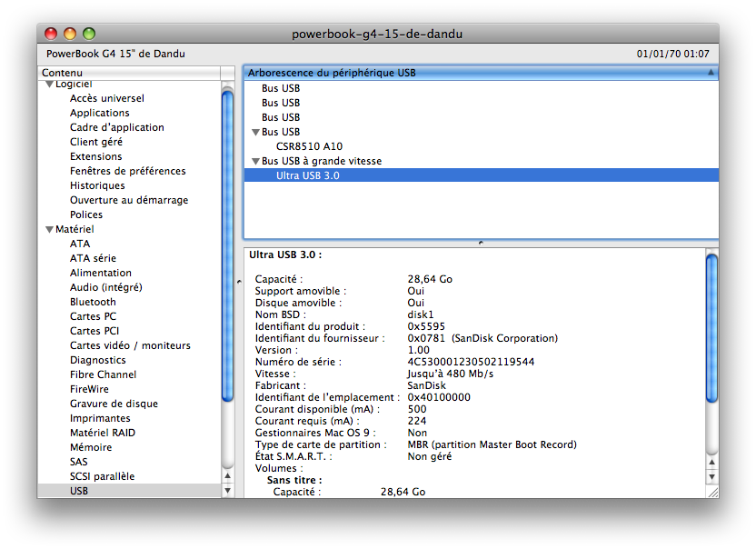
Task: Select Gravure de disque entry
Action: tap(114, 404)
